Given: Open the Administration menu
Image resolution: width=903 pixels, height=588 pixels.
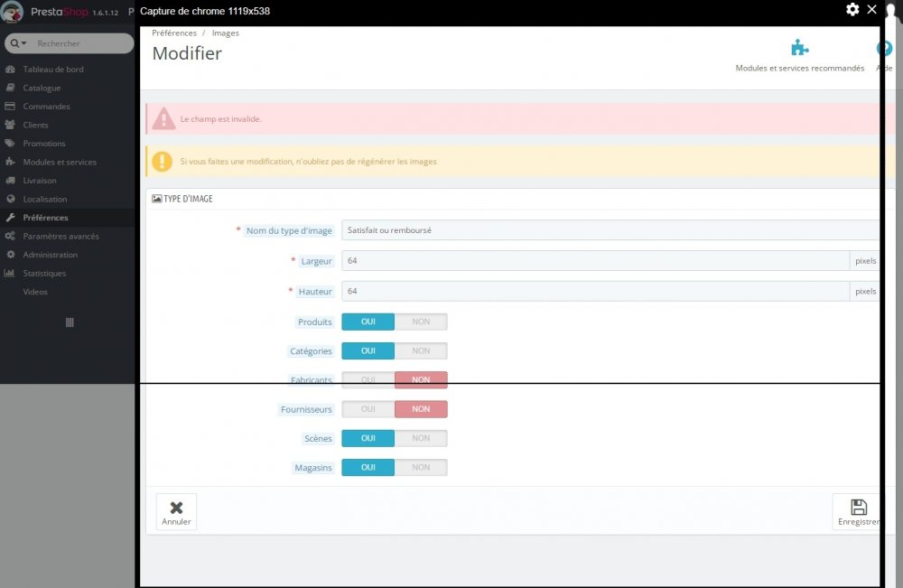Looking at the screenshot, I should click(x=50, y=254).
